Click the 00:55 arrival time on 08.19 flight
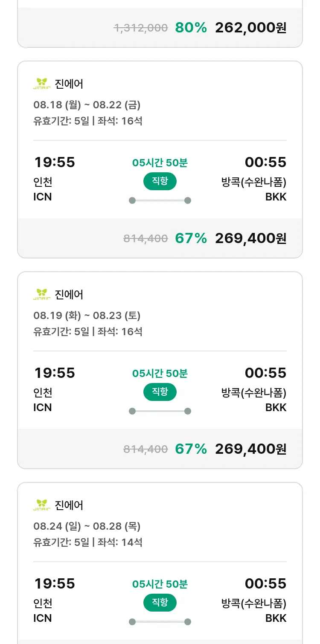The image size is (320, 644). point(265,373)
